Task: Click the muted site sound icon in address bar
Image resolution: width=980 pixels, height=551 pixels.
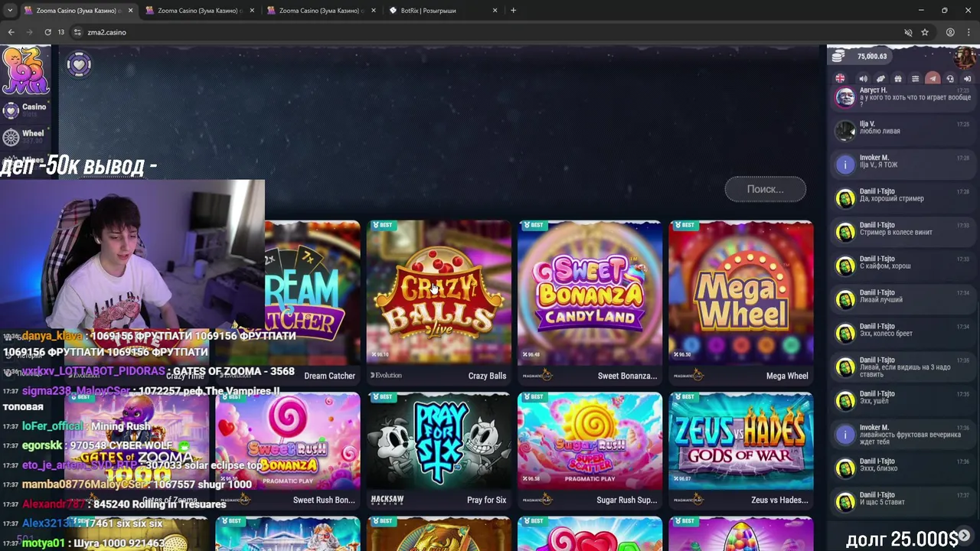Action: pos(908,32)
